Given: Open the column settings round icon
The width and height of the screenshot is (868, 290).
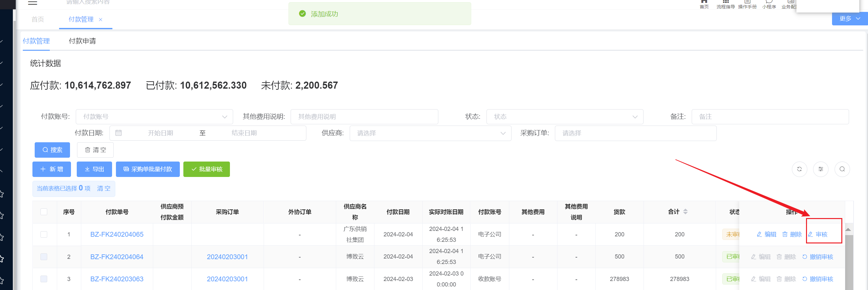Looking at the screenshot, I should tap(821, 169).
